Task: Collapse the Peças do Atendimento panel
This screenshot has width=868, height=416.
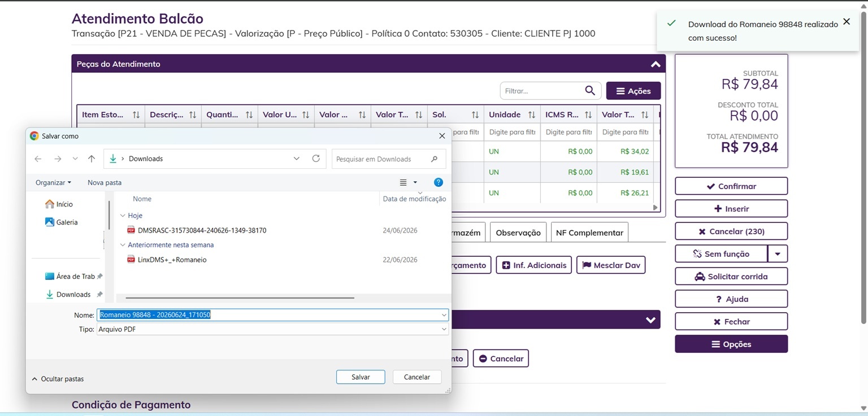Action: click(x=656, y=64)
